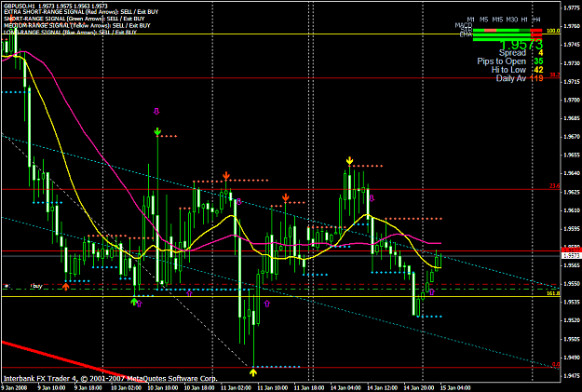Click the 11 Jan 02:00 time label
The image size is (582, 392).
click(x=236, y=388)
